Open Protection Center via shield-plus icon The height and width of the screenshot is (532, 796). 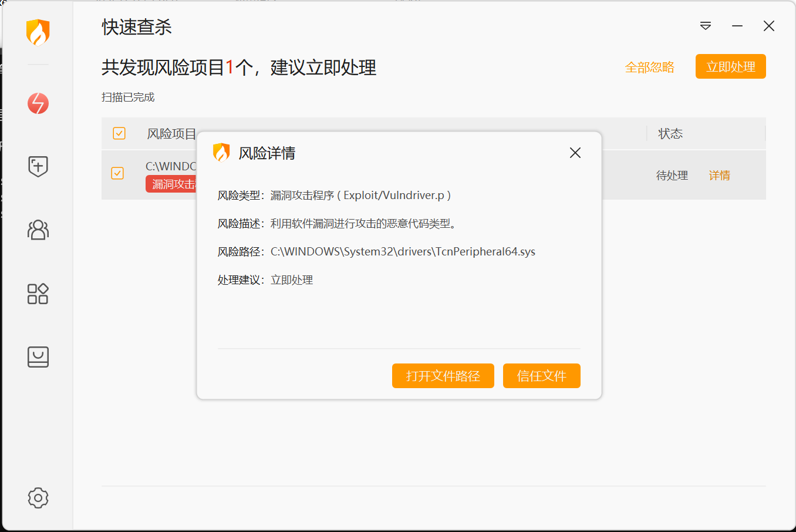[38, 167]
